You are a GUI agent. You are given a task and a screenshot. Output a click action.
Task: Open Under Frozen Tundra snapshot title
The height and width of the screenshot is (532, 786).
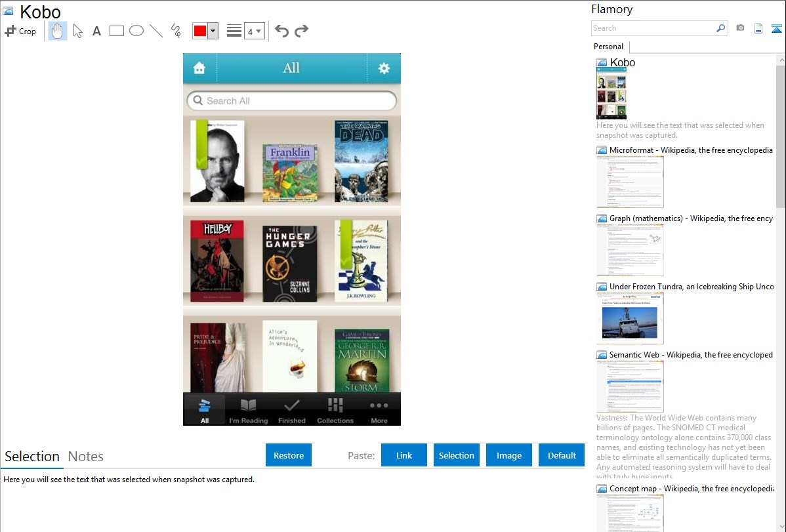click(x=692, y=286)
